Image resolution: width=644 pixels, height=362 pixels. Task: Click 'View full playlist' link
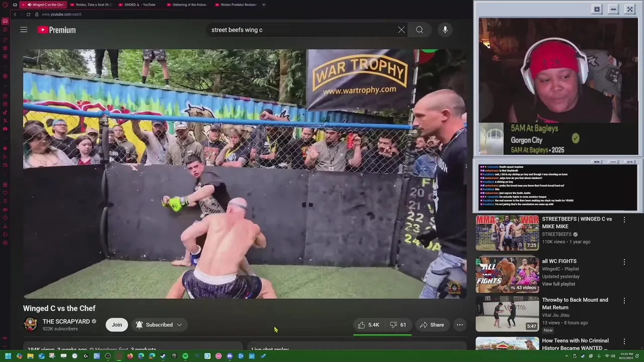click(x=558, y=284)
